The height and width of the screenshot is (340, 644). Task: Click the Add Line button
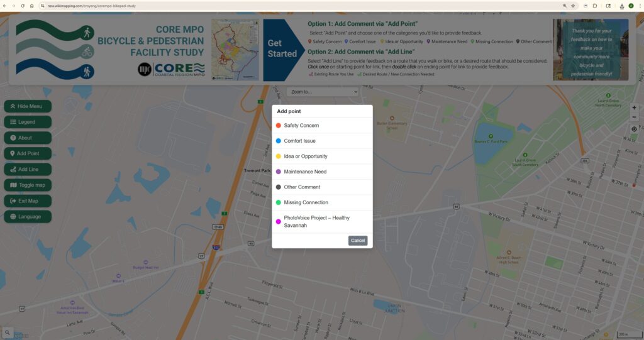pos(28,169)
